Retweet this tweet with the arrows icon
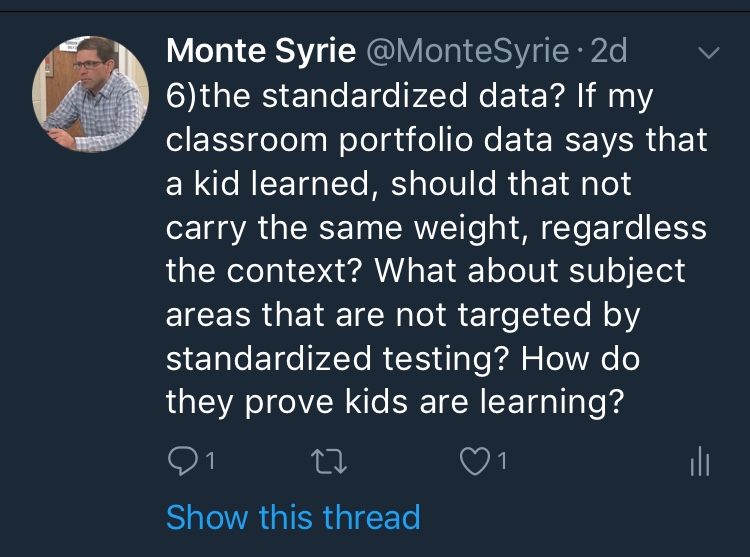The height and width of the screenshot is (557, 750). point(328,461)
